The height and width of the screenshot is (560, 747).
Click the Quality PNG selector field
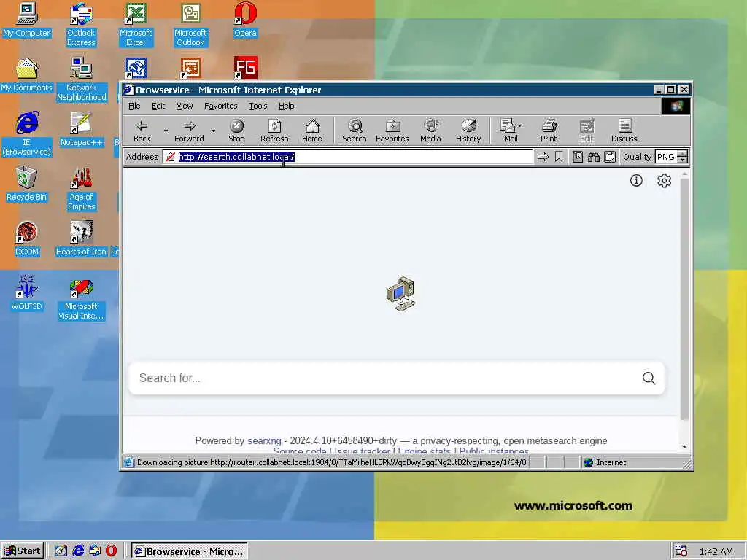(x=666, y=157)
